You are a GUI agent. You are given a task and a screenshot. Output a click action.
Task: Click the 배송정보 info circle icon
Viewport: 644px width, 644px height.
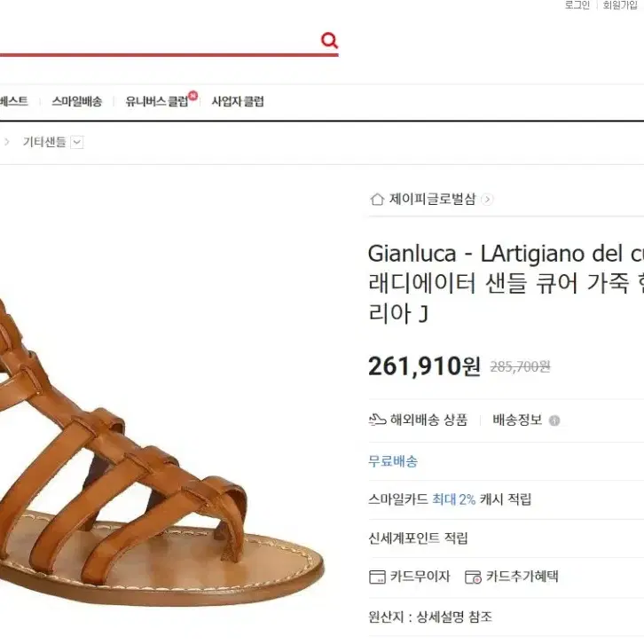[x=554, y=420]
